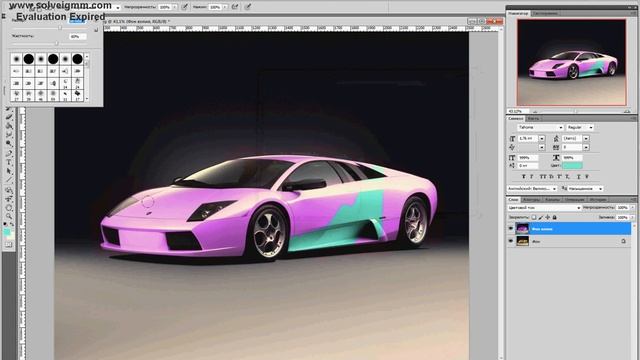Open the tracking dropdown arrow
Screen dimensions: 640x360
point(586,147)
